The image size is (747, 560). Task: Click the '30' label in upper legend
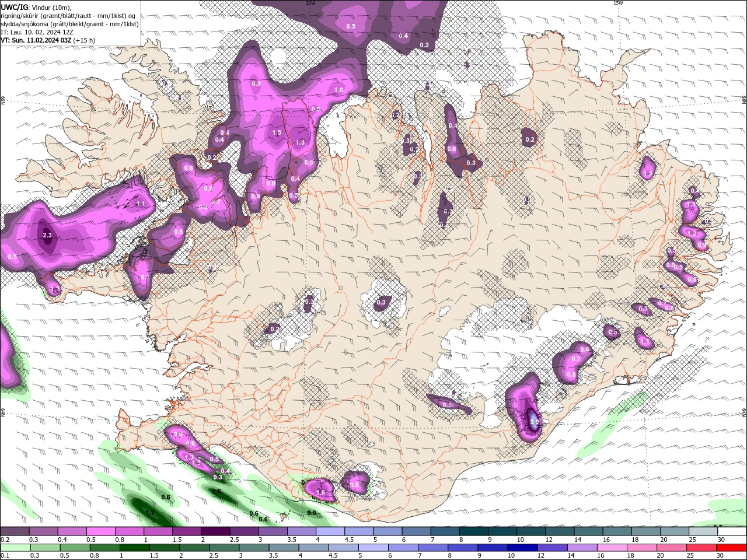[721, 540]
